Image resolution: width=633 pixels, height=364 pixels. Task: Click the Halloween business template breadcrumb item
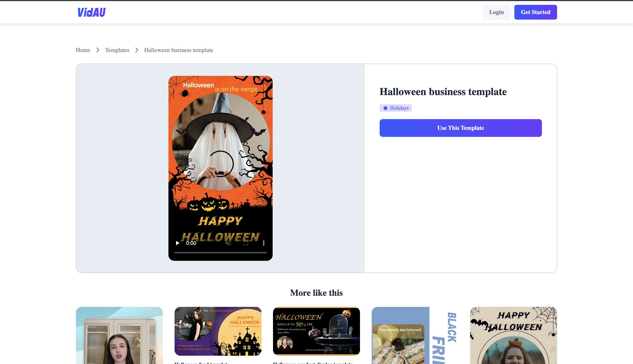pos(178,50)
